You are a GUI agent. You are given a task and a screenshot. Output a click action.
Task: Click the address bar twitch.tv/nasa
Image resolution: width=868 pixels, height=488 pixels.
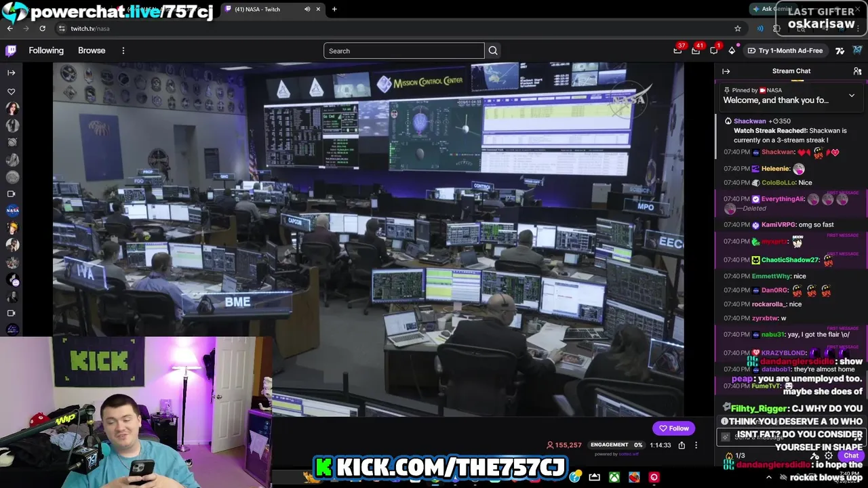[x=90, y=28]
